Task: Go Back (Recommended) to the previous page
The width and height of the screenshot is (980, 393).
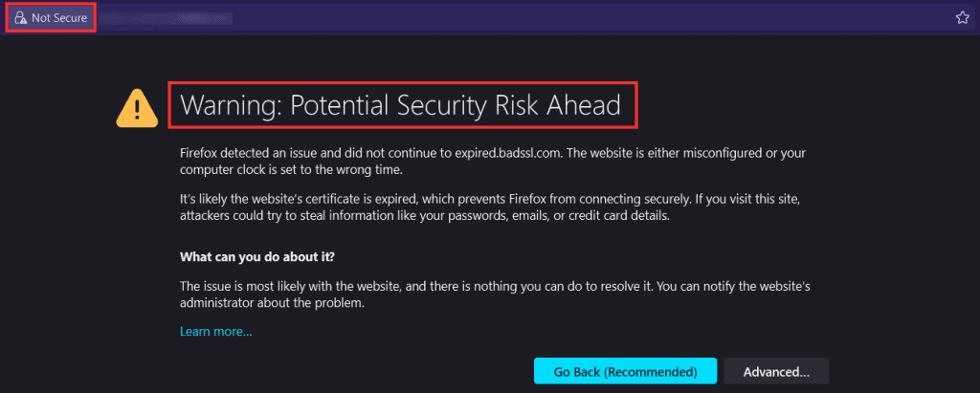Action: (x=625, y=371)
